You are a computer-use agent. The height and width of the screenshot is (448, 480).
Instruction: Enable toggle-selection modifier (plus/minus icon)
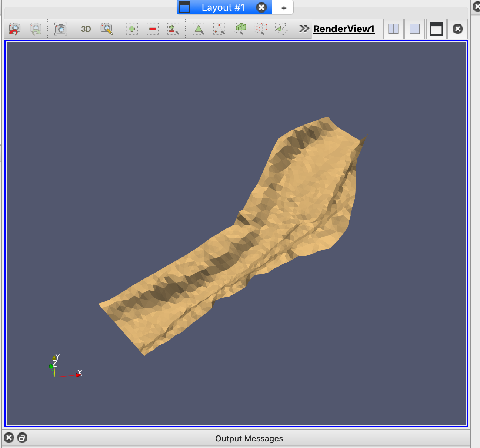click(x=173, y=29)
